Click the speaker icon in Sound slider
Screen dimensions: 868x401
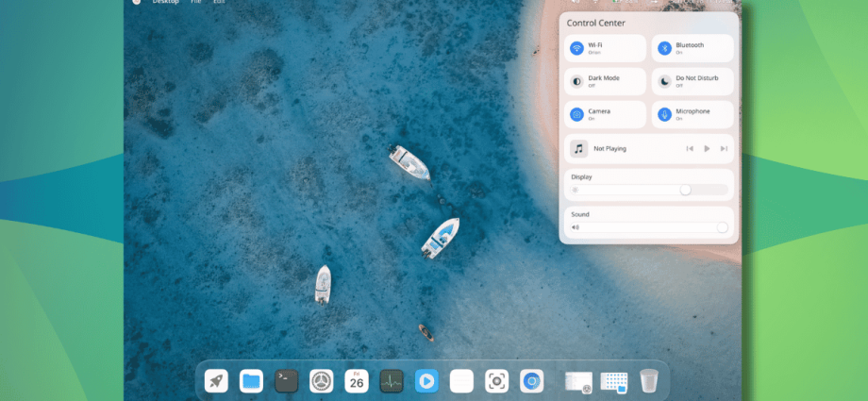(x=576, y=227)
